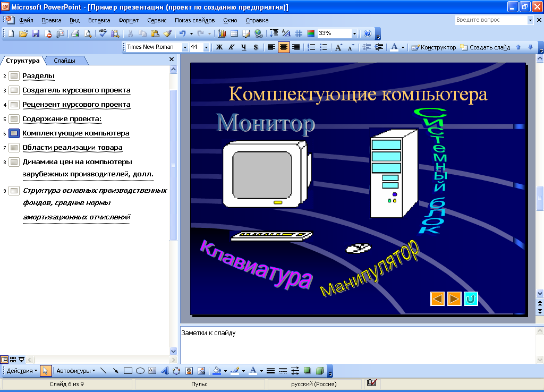Increase font size with large A icon
Viewport: 544px width, 392px height.
click(x=338, y=47)
